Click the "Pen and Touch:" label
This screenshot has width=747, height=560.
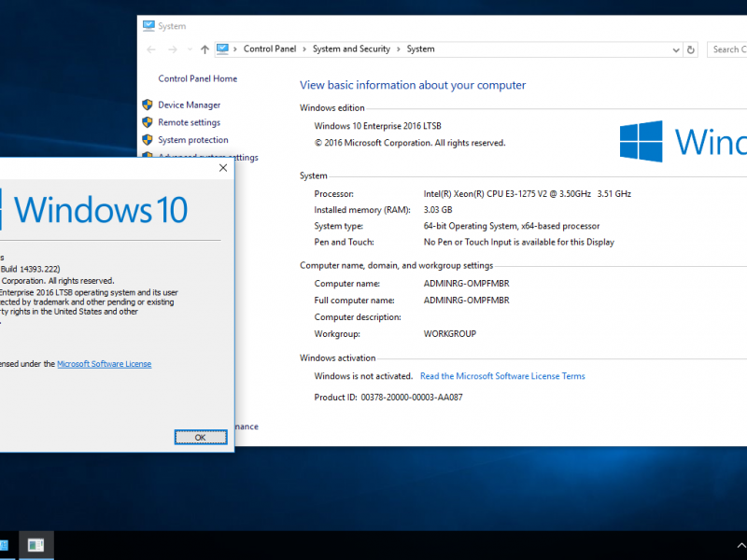(344, 242)
